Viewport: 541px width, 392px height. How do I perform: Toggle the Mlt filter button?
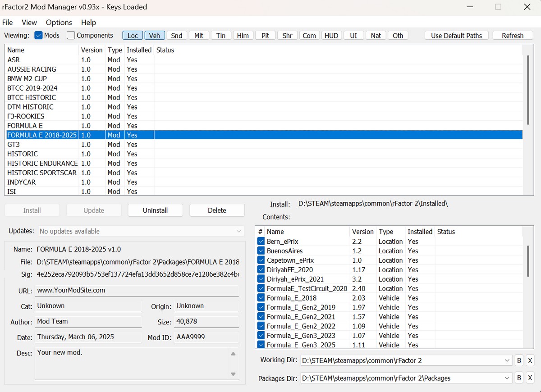coord(199,36)
